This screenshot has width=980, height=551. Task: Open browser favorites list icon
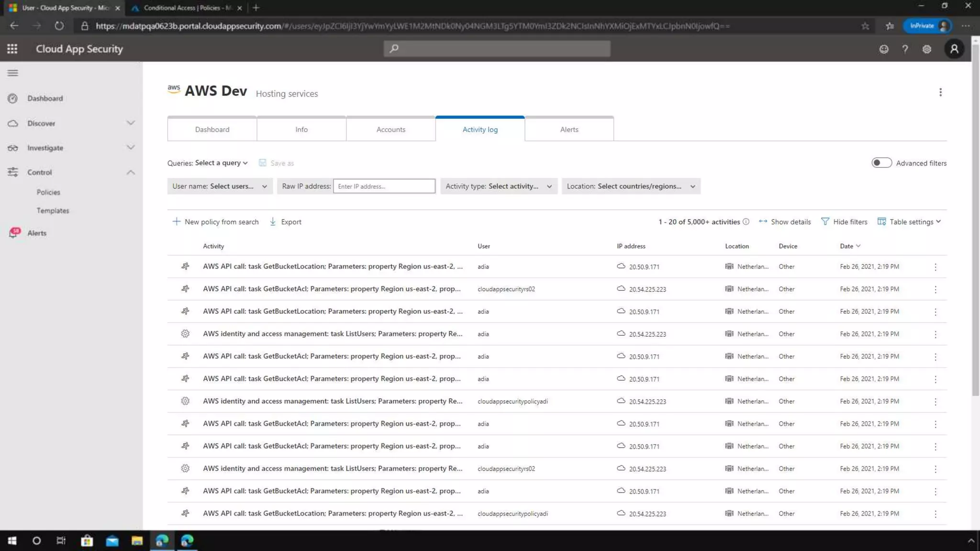click(890, 26)
